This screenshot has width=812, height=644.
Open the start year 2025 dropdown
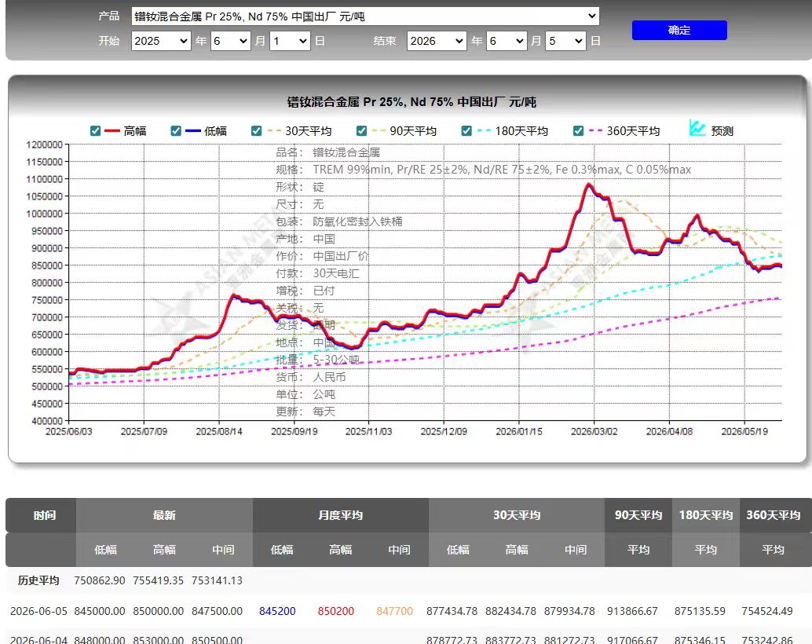click(x=161, y=41)
